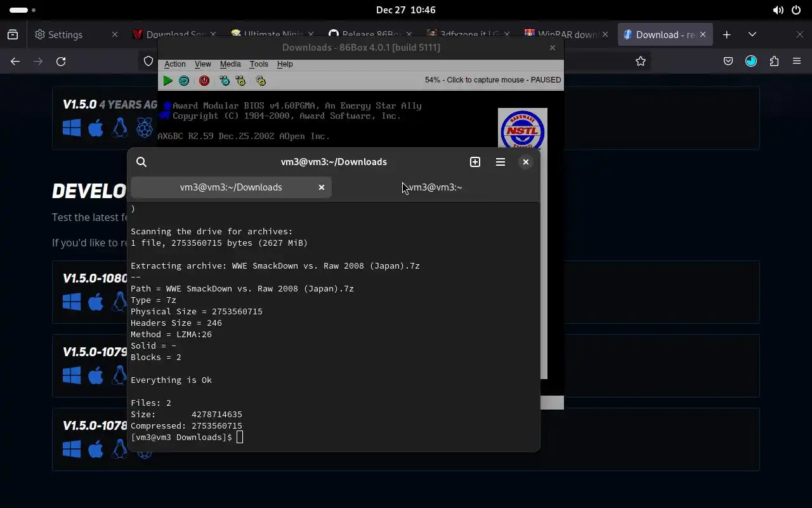Click the Ctrl+Alt+Esc icon in 86Box toolbar
This screenshot has width=812, height=508.
point(240,81)
